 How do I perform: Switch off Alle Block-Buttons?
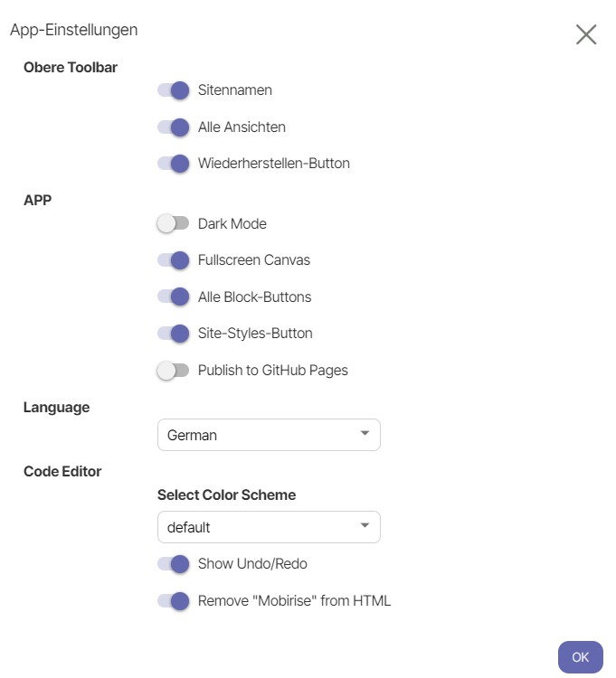click(173, 297)
